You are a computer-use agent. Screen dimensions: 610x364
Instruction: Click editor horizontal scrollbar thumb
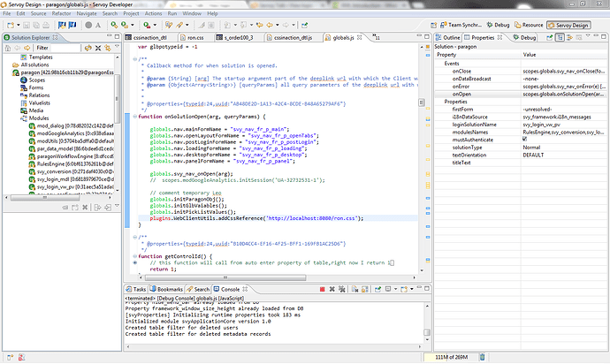click(225, 277)
